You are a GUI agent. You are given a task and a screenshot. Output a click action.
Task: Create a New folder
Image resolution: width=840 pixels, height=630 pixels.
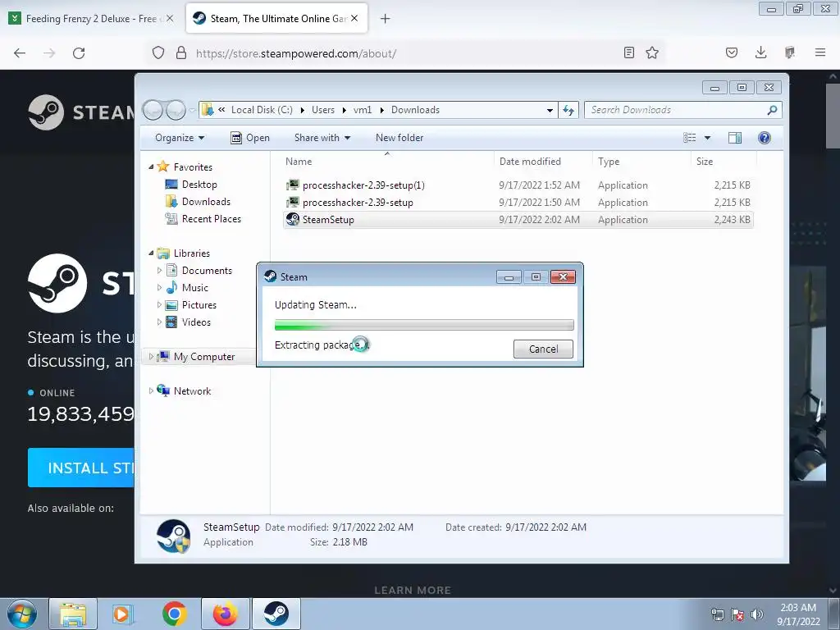[x=399, y=138]
